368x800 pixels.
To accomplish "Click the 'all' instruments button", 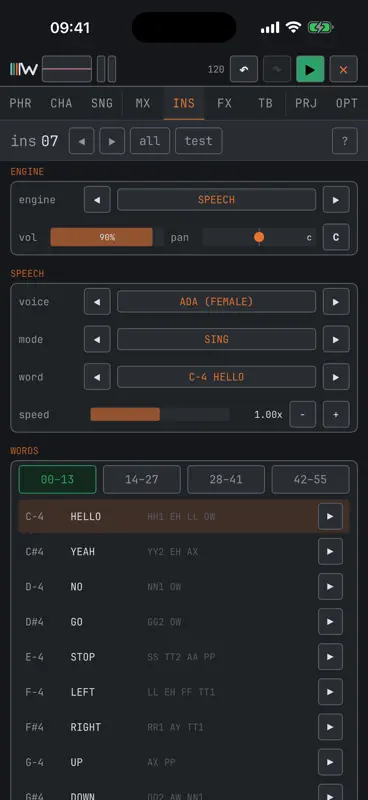I will (150, 141).
